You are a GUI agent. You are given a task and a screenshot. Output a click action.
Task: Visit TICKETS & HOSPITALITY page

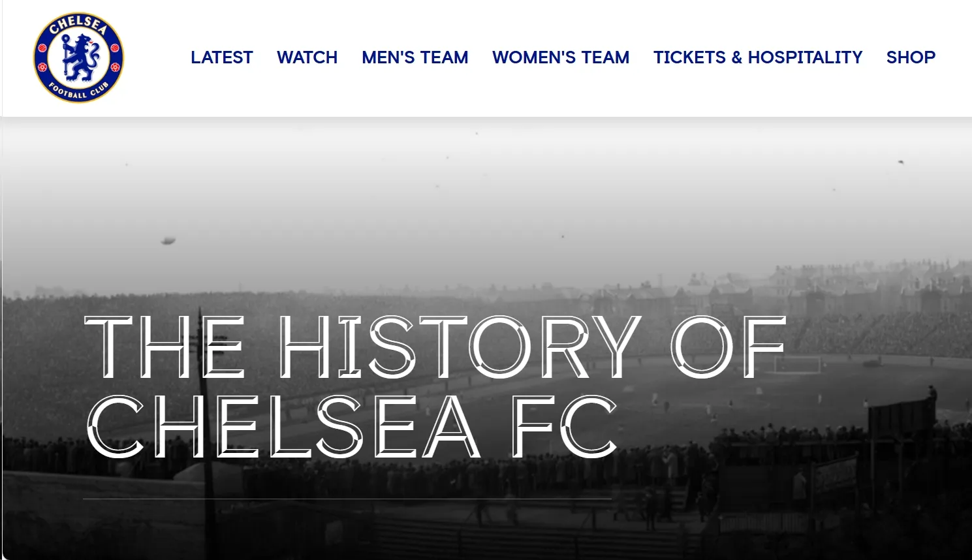point(758,57)
